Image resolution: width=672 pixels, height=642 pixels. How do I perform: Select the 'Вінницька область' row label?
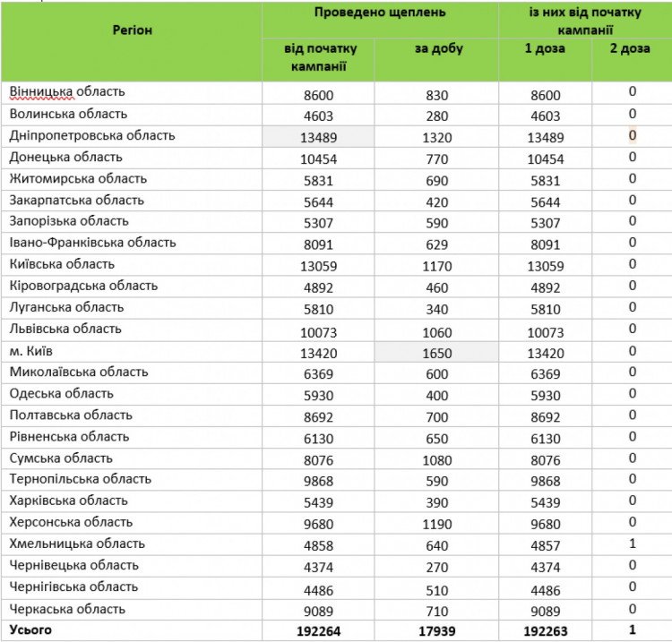(67, 91)
